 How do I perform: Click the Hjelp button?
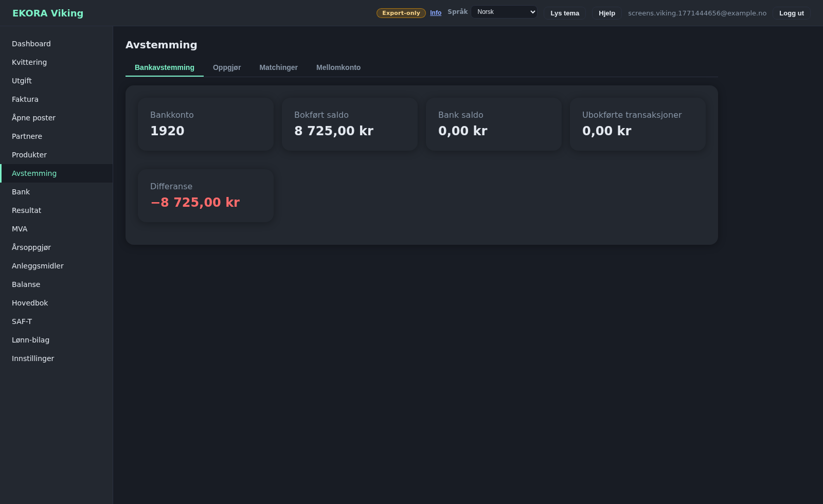click(606, 13)
